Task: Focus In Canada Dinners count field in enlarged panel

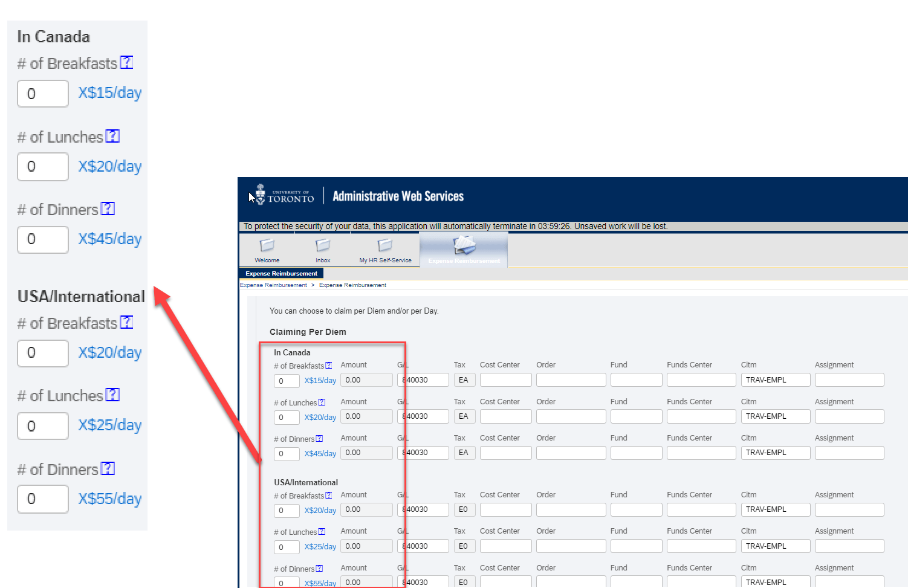Action: pos(43,239)
